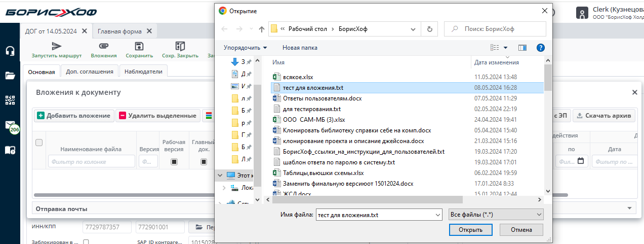Image resolution: width=644 pixels, height=244 pixels.
Task: Close the ДОГ от 14.05.2024 tab
Action: (85, 31)
